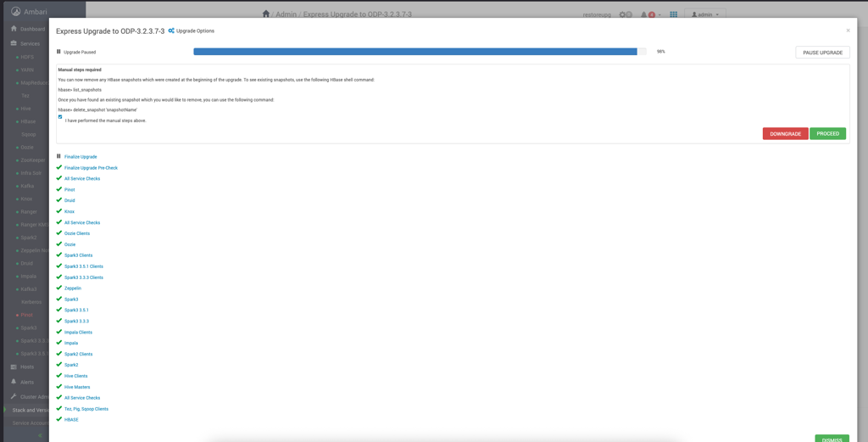Open Hive Masters upgrade group
Viewport: 868px width, 442px height.
click(x=77, y=387)
